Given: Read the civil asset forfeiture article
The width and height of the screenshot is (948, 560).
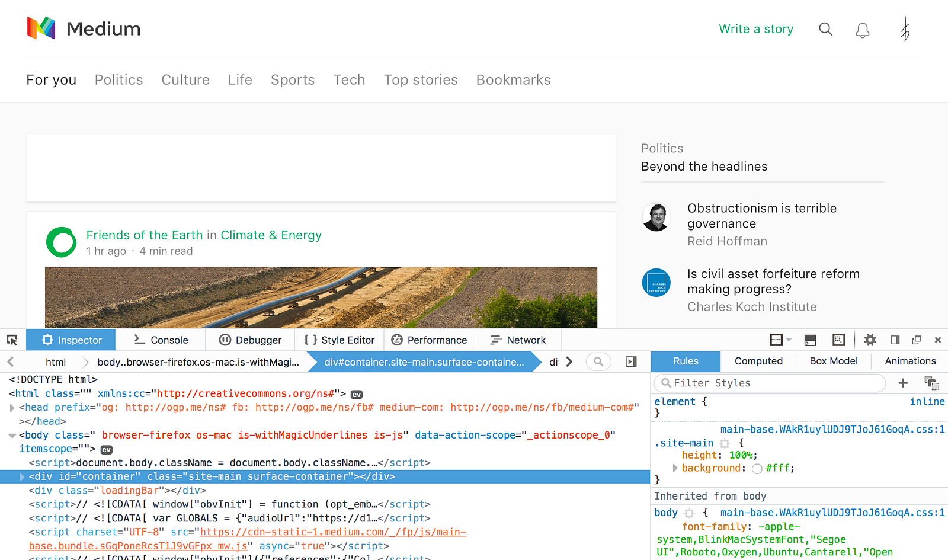Looking at the screenshot, I should click(773, 281).
